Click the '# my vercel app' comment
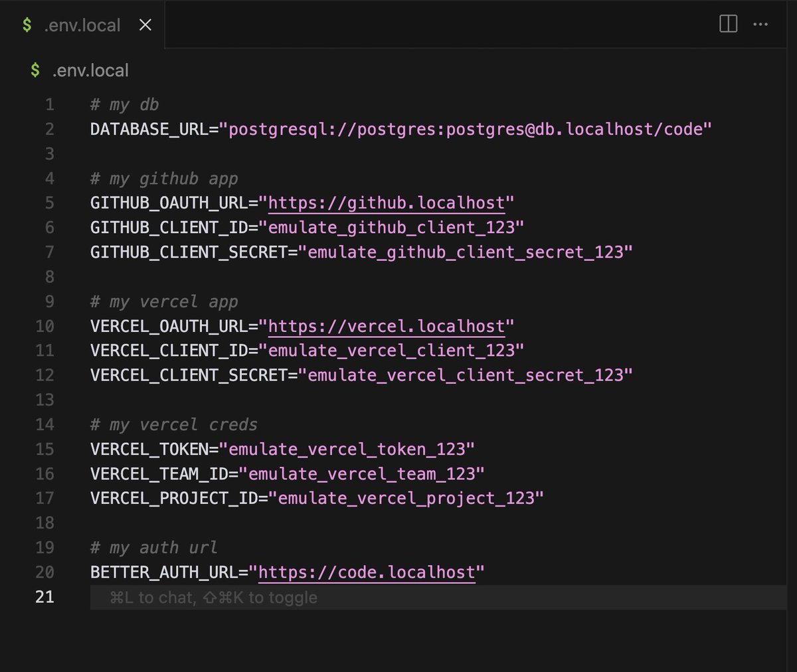Image resolution: width=797 pixels, height=672 pixels. (x=164, y=302)
